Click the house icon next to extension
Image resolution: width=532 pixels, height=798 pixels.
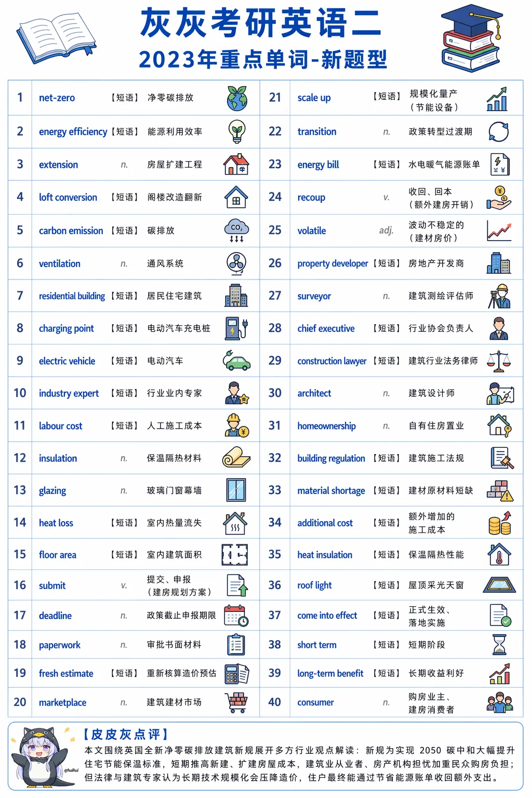pyautogui.click(x=236, y=164)
